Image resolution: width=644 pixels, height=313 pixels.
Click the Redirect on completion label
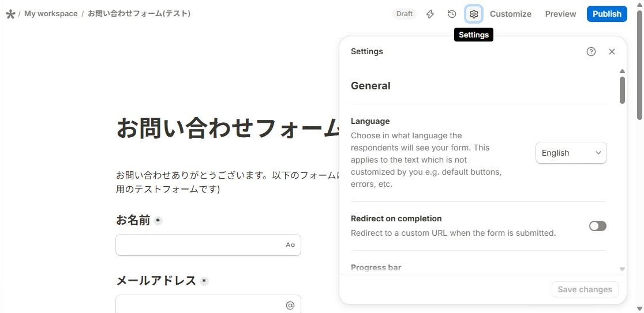click(396, 218)
